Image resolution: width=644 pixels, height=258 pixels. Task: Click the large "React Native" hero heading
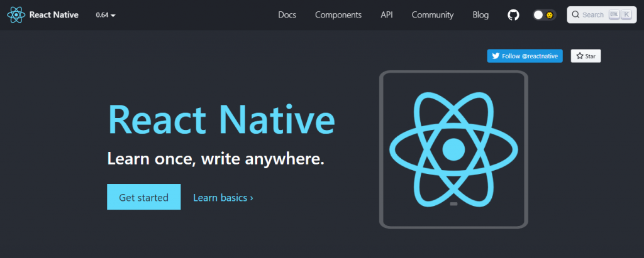(221, 118)
